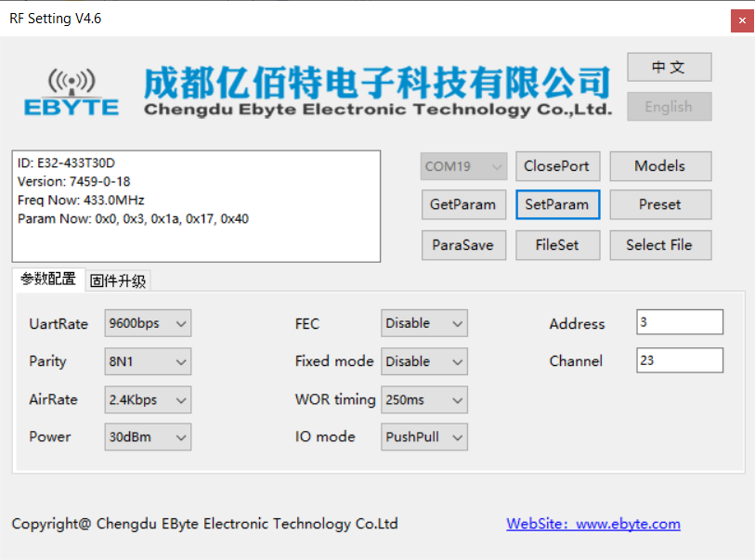Viewport: 755px width, 560px height.
Task: Click the Parity label
Action: click(47, 361)
